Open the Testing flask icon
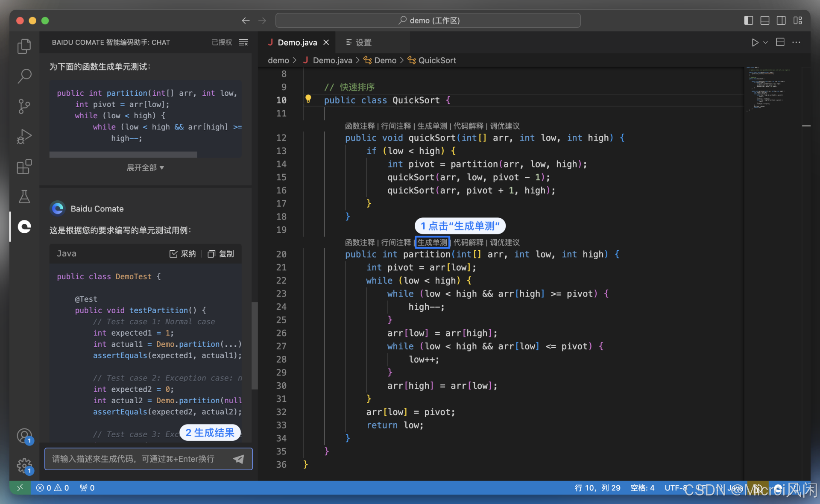 24,196
